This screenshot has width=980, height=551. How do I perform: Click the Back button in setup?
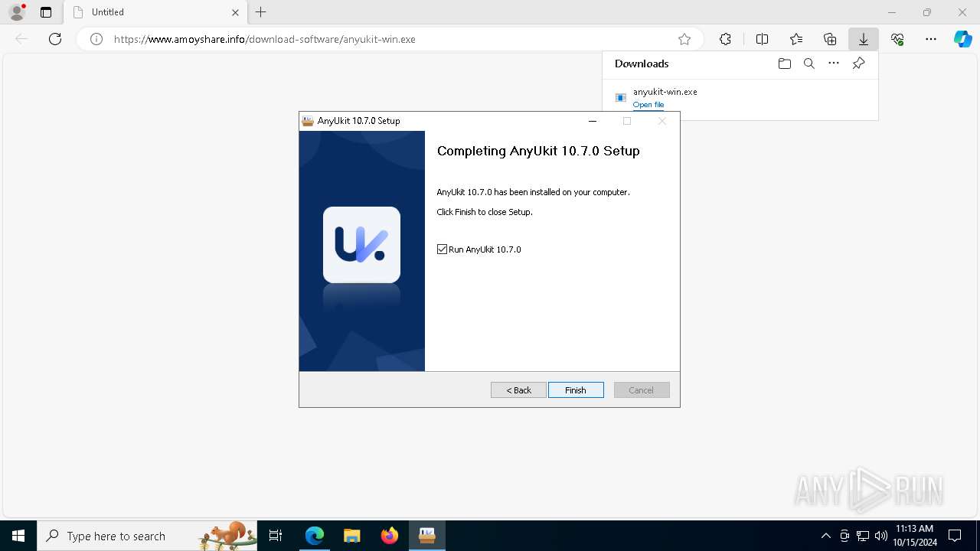pos(518,390)
